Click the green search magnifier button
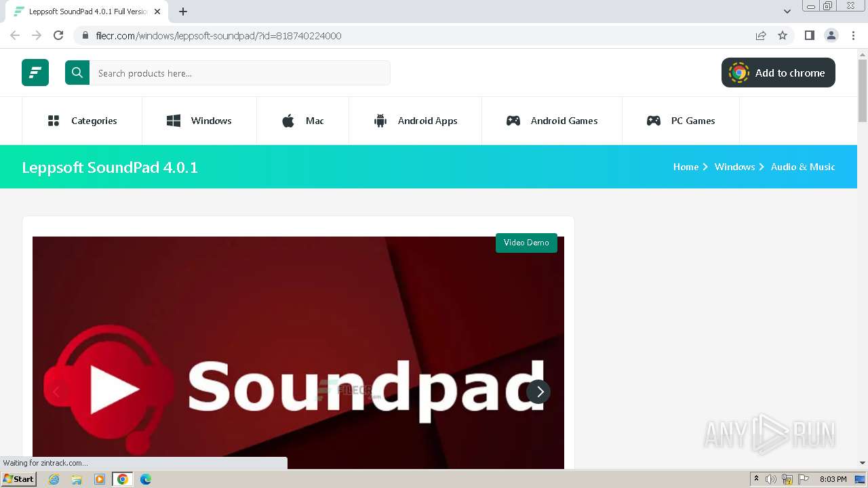This screenshot has height=488, width=868. 77,73
